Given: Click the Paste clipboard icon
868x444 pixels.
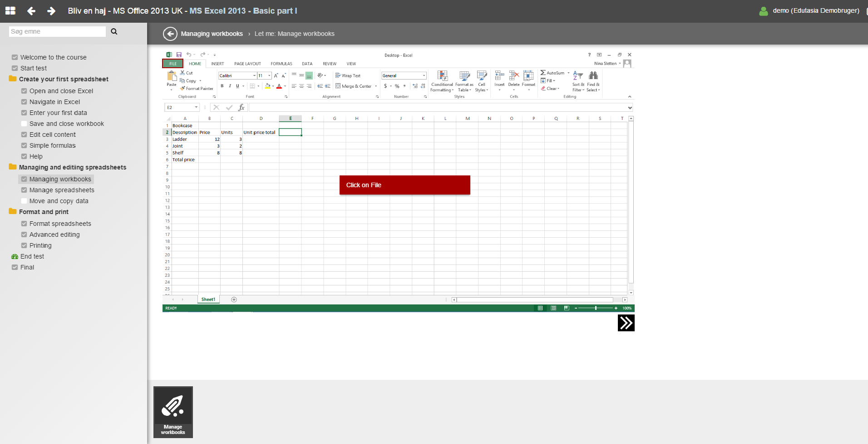Looking at the screenshot, I should pyautogui.click(x=172, y=76).
